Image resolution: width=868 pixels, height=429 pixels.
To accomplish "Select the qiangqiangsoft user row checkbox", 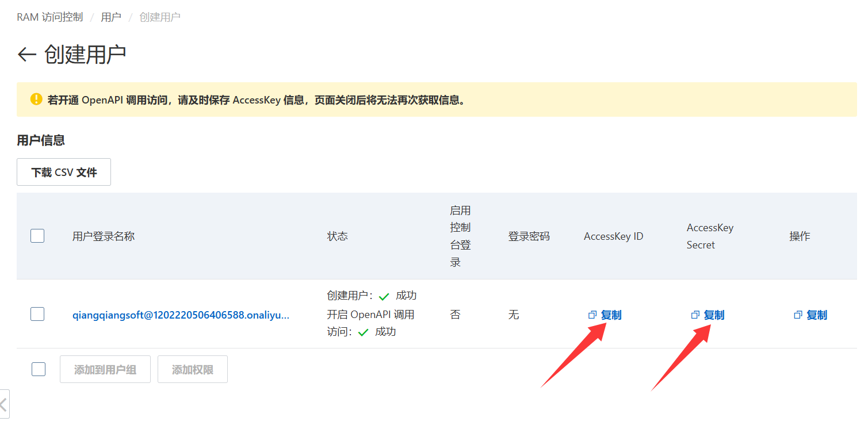I will [37, 314].
